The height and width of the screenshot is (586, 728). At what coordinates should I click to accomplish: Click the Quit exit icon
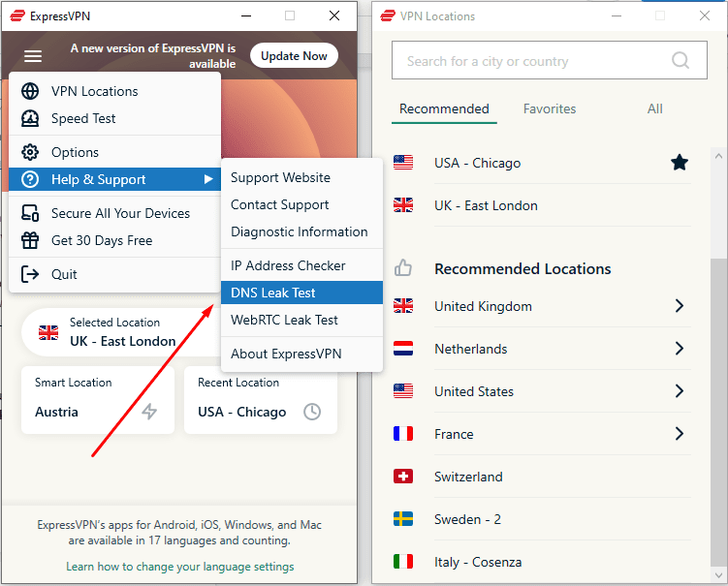pyautogui.click(x=30, y=274)
